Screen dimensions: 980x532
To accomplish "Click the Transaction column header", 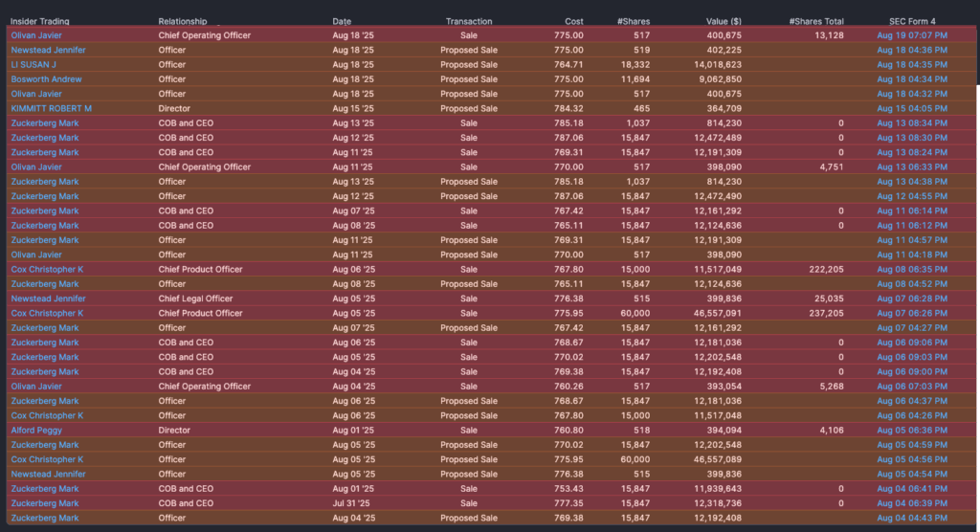I will 469,21.
